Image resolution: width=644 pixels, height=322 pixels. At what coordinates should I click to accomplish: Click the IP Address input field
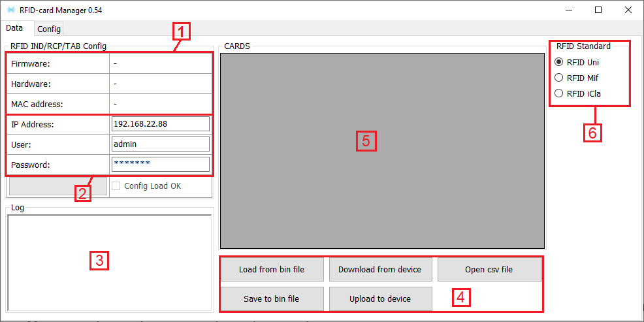[x=160, y=124]
